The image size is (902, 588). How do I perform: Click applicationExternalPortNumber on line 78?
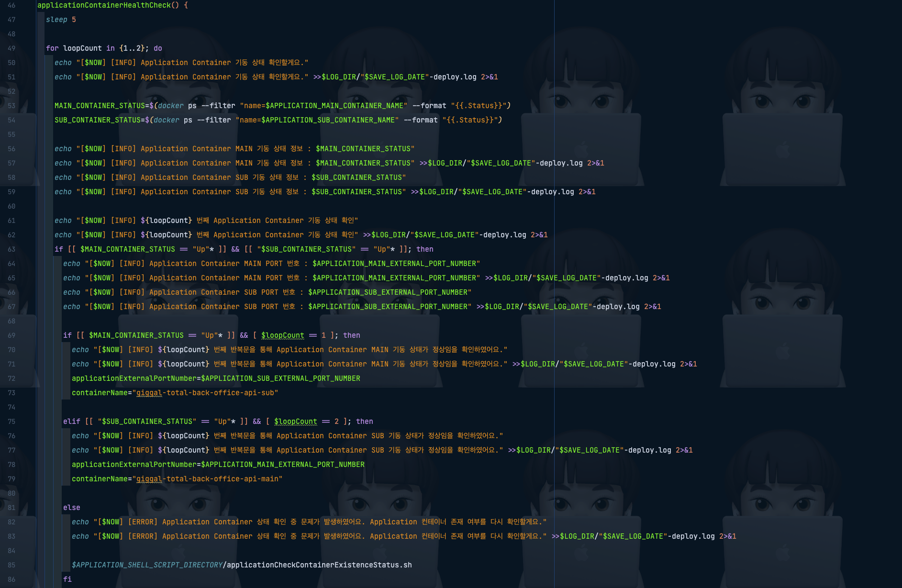[134, 465]
